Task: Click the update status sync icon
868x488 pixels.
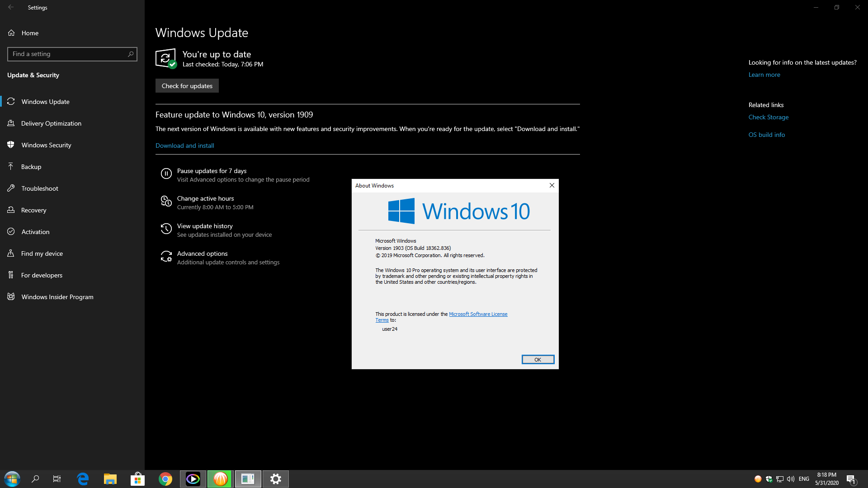Action: click(x=166, y=58)
